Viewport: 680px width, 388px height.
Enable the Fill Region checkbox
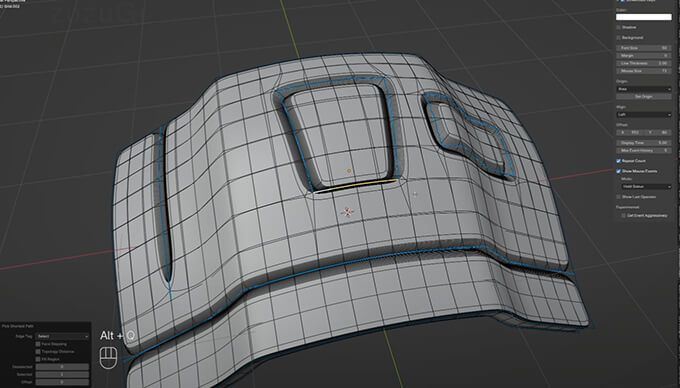click(38, 359)
